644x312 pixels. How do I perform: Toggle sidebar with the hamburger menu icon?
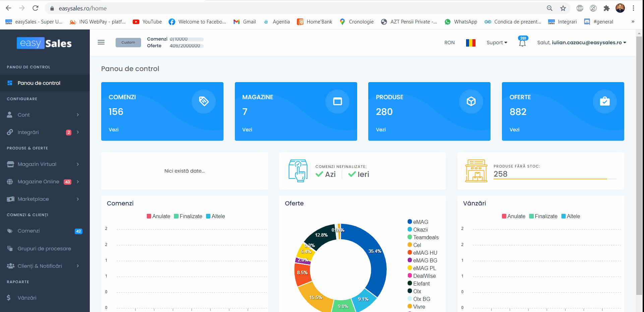pos(101,42)
